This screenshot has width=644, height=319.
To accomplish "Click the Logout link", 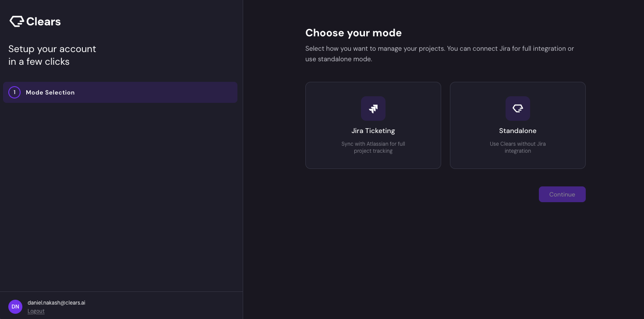I will 36,311.
